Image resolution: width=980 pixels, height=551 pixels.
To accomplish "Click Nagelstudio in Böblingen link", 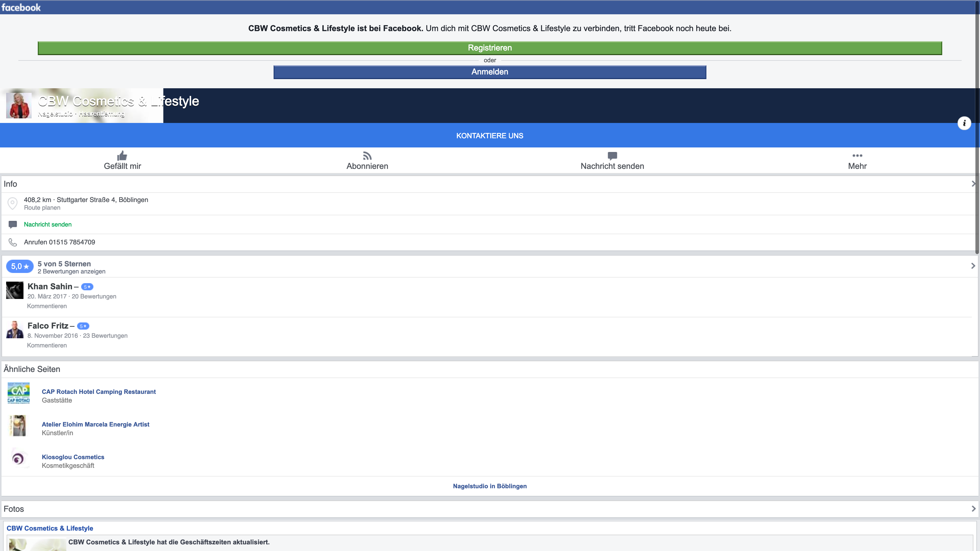I will tap(490, 486).
